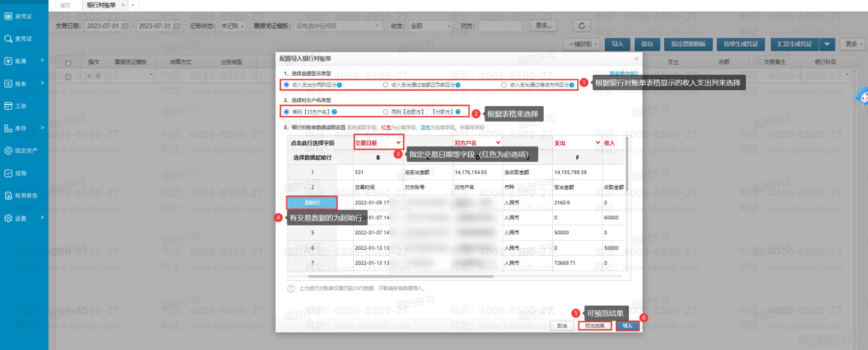Select the 收入支出通过借贷方向区分 radio option

pyautogui.click(x=504, y=85)
